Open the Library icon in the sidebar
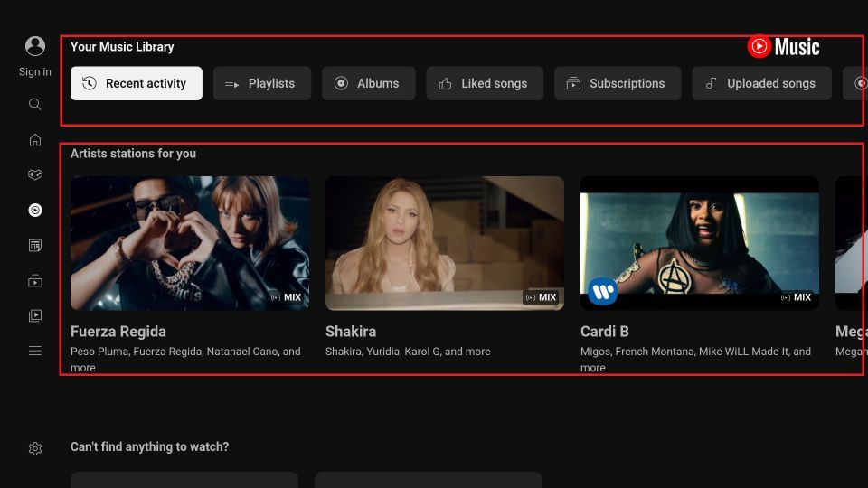868x488 pixels. [35, 315]
